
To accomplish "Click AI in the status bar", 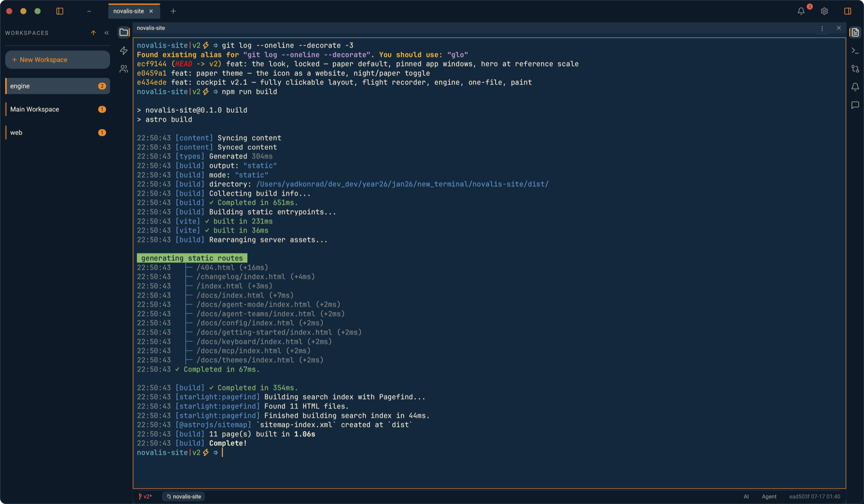I will click(x=746, y=496).
